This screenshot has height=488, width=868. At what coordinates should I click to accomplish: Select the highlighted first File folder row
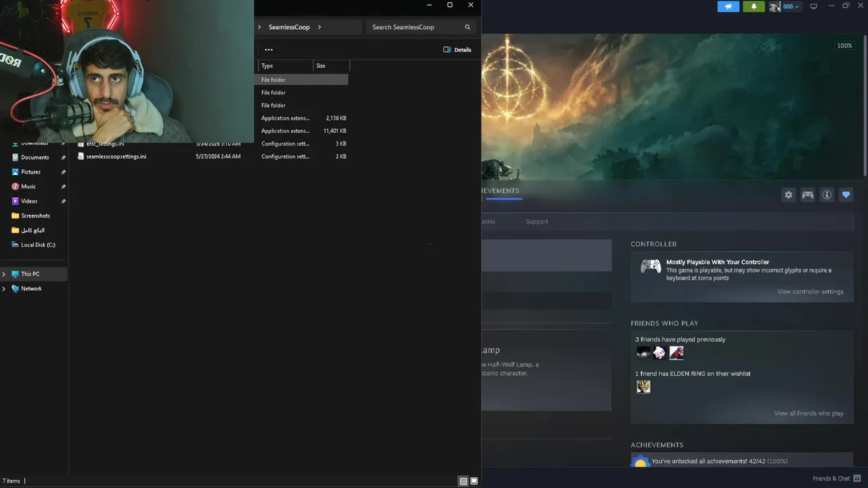[x=302, y=80]
